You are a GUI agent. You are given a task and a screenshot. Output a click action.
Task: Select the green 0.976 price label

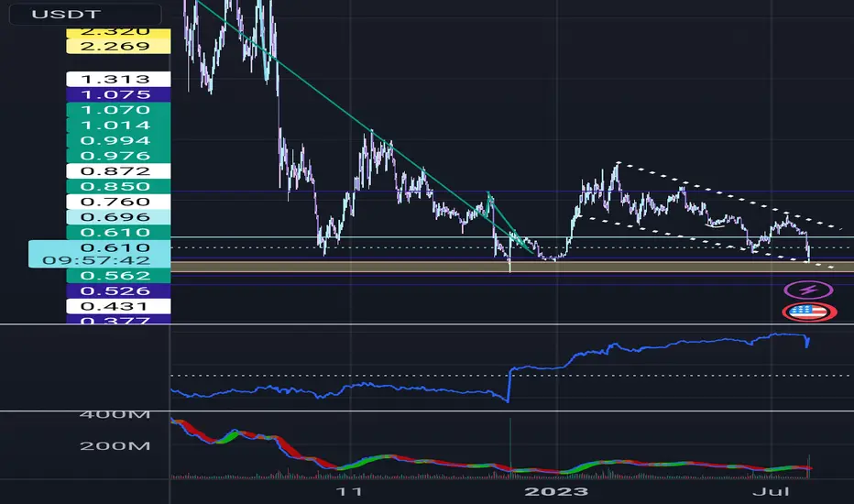pyautogui.click(x=118, y=155)
